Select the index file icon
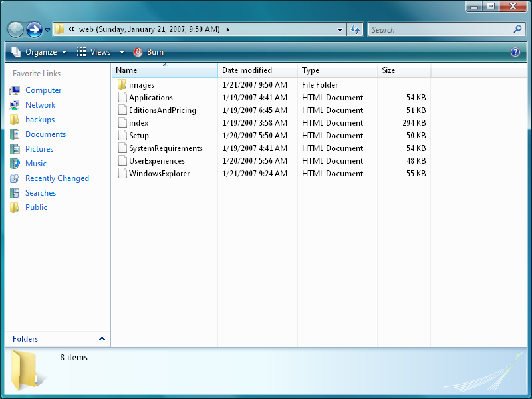The image size is (532, 399). click(122, 123)
